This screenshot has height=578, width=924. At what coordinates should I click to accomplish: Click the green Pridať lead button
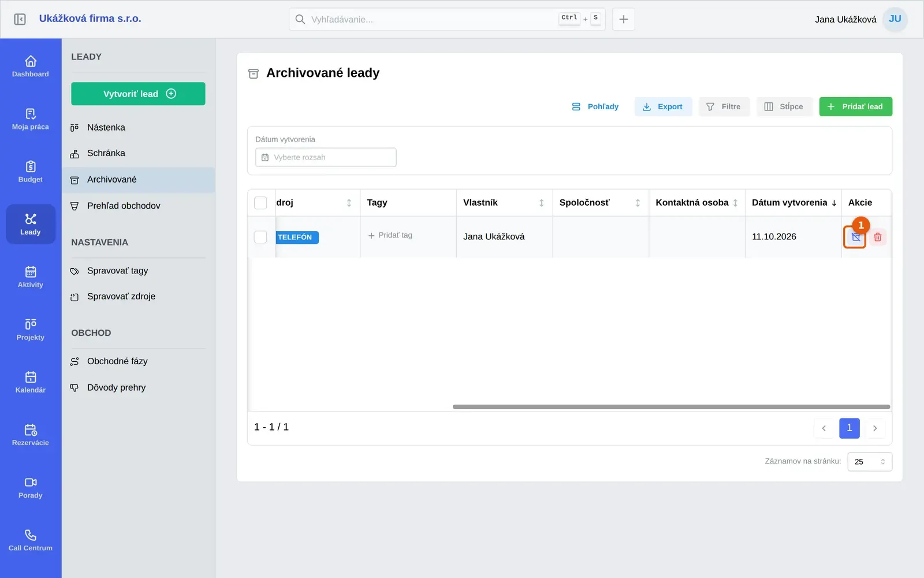click(855, 107)
